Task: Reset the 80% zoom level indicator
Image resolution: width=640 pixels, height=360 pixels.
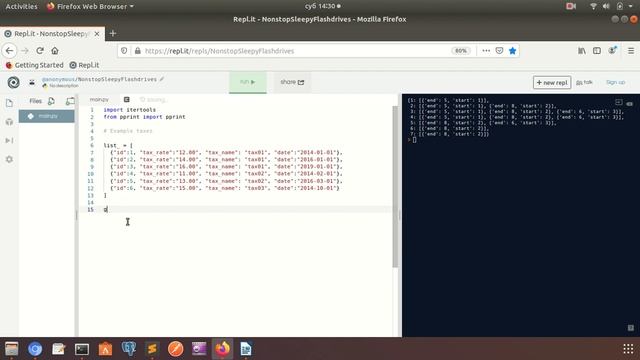Action: pyautogui.click(x=461, y=51)
